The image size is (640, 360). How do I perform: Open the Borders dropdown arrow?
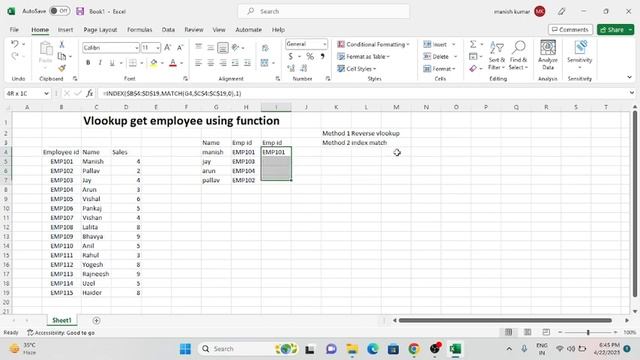pos(141,63)
